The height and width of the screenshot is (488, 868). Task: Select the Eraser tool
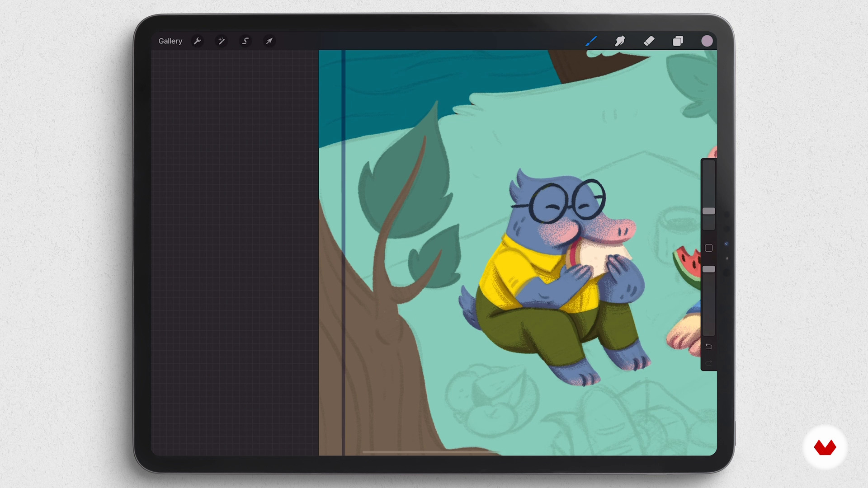[649, 41]
